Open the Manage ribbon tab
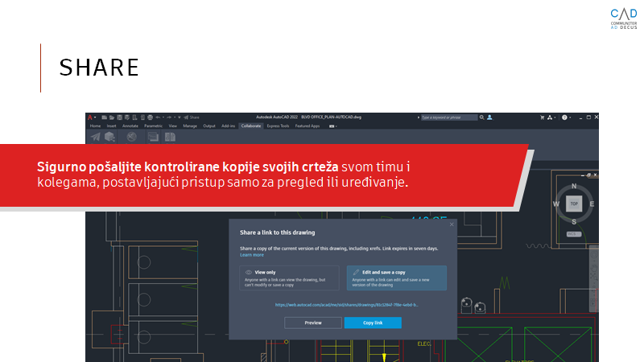This screenshot has width=644, height=362. 190,126
